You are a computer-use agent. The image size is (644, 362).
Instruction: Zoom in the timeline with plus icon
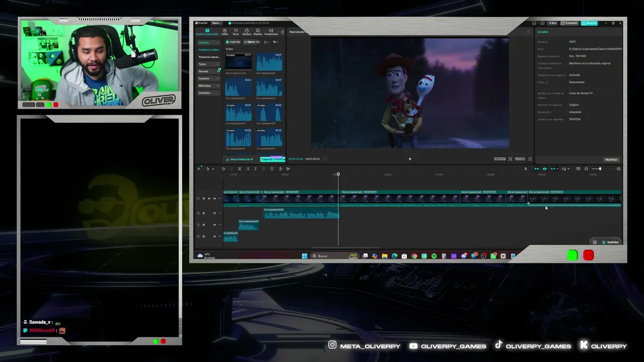pos(618,169)
